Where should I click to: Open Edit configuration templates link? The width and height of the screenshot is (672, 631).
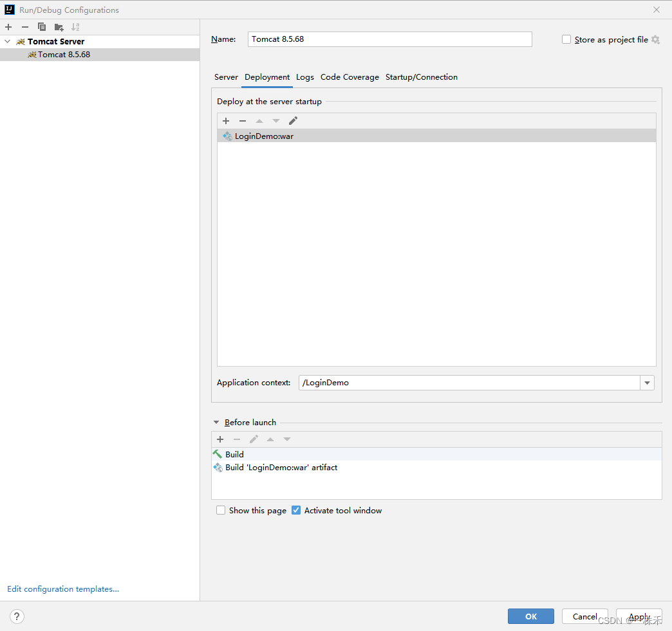(63, 589)
